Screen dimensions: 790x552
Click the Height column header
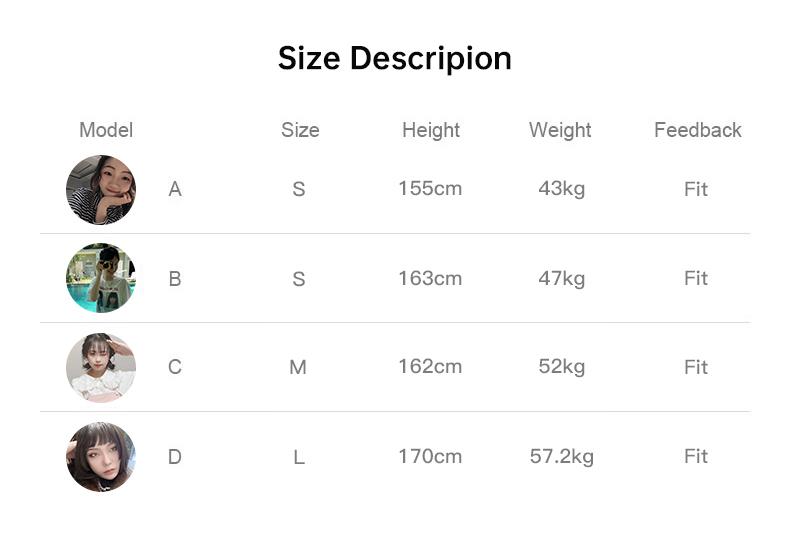[431, 130]
